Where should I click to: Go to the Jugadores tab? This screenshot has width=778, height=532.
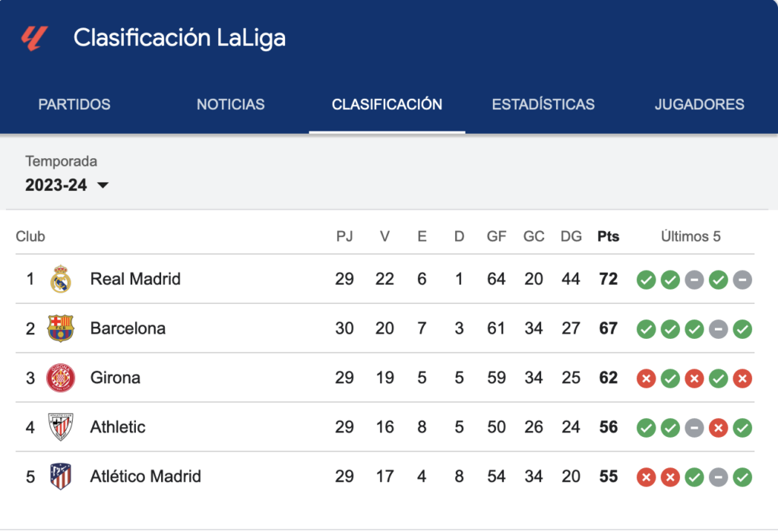[699, 104]
